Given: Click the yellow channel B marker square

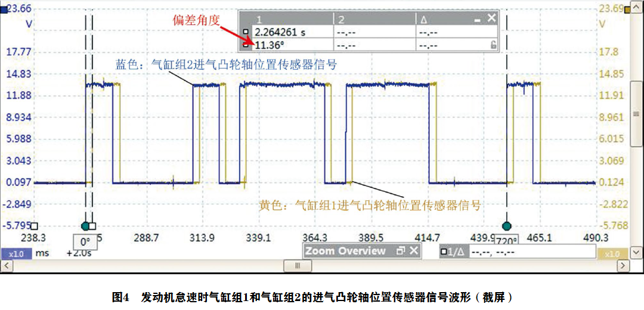Looking at the screenshot, I should [627, 11].
